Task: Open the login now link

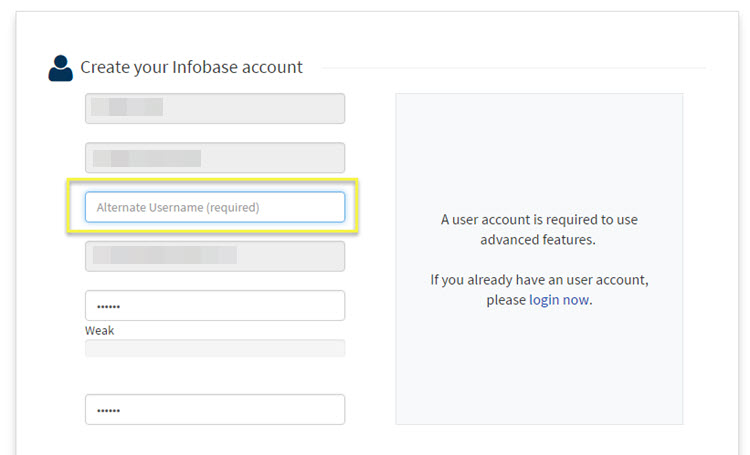Action: [559, 300]
